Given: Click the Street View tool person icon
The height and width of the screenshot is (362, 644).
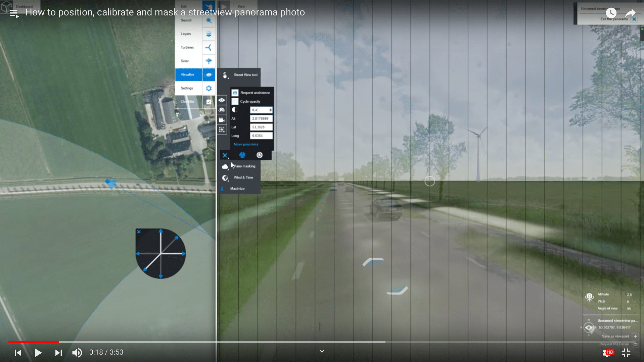Looking at the screenshot, I should coord(225,75).
